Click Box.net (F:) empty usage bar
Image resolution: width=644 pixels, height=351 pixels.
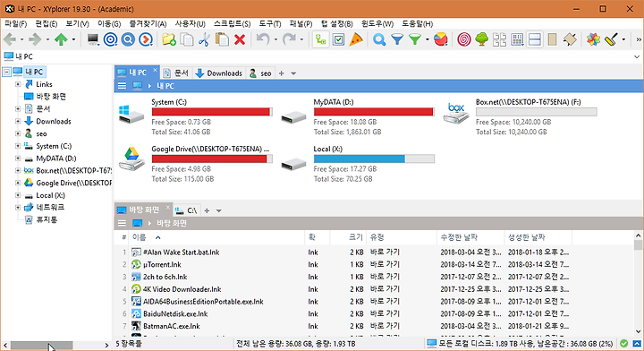coord(536,112)
